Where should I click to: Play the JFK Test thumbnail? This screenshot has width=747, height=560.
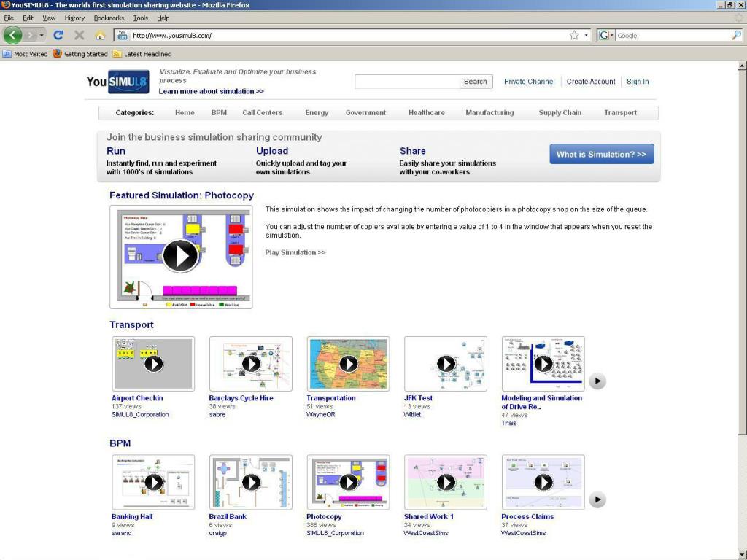446,364
